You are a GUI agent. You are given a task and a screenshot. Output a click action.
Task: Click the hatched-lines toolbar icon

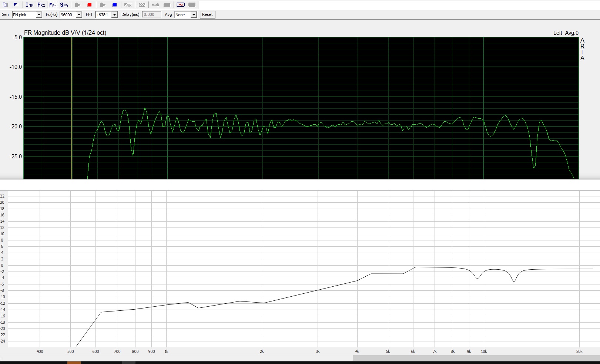pyautogui.click(x=142, y=5)
